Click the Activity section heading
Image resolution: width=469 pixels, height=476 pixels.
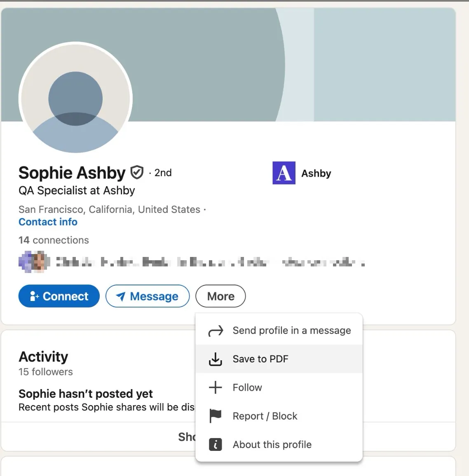click(43, 357)
